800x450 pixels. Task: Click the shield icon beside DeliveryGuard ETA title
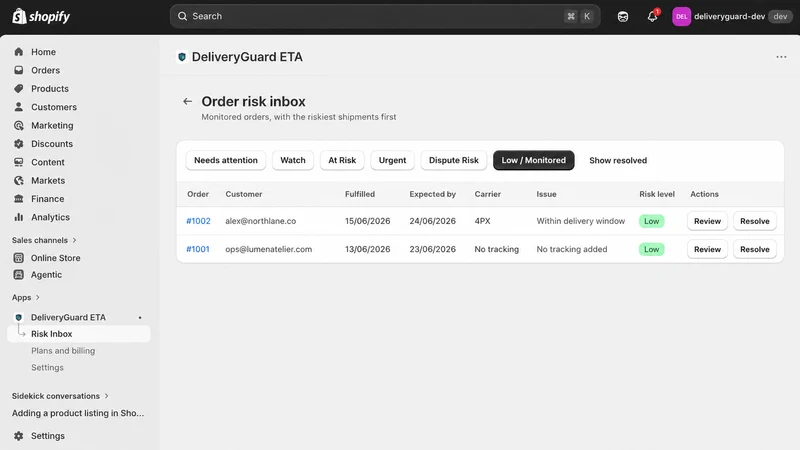coord(182,57)
